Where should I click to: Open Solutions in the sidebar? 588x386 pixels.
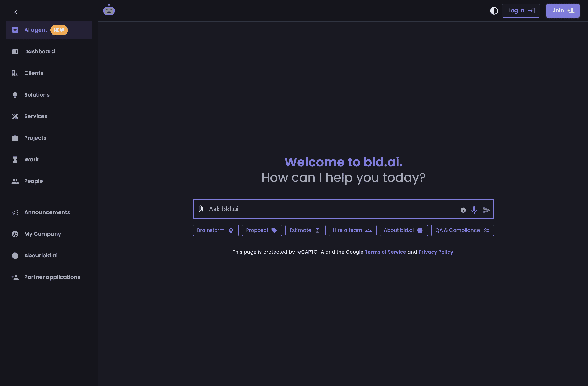point(49,95)
